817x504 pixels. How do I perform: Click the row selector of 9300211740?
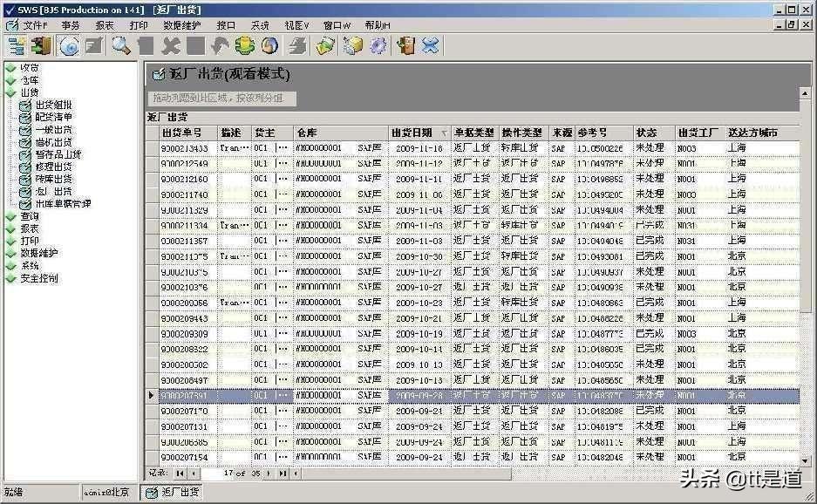tap(152, 194)
